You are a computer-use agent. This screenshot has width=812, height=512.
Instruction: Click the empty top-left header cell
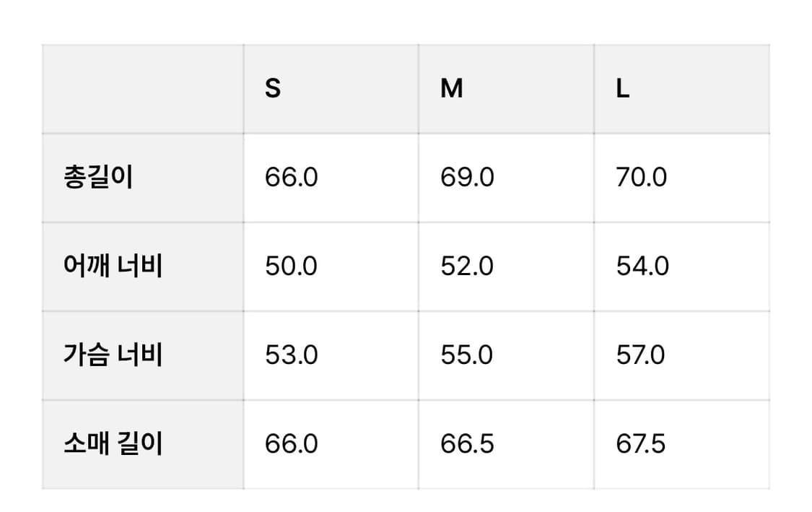[x=143, y=89]
